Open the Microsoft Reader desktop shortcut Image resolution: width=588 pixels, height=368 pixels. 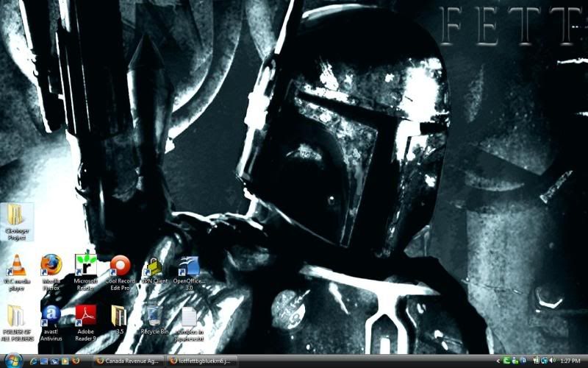point(85,272)
